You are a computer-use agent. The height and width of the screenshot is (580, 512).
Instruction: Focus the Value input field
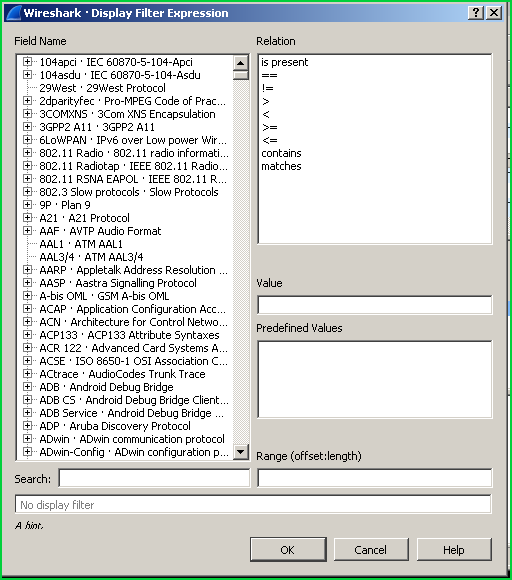coord(375,305)
